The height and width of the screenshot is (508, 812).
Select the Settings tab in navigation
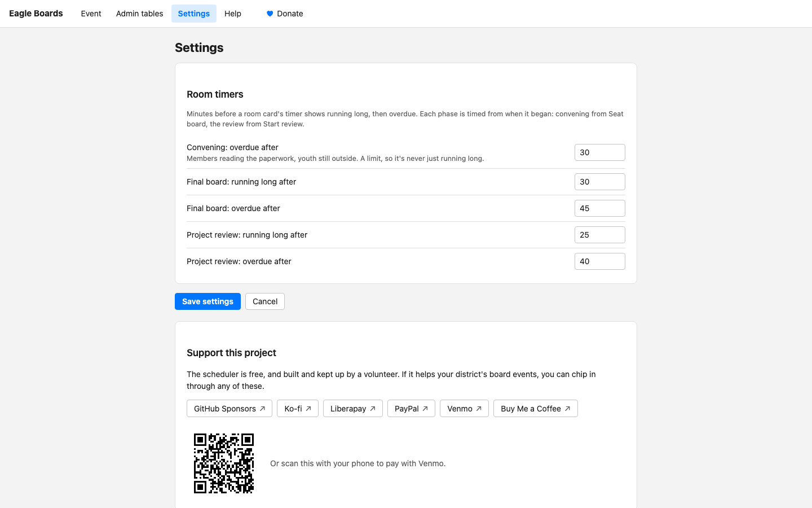pyautogui.click(x=194, y=14)
